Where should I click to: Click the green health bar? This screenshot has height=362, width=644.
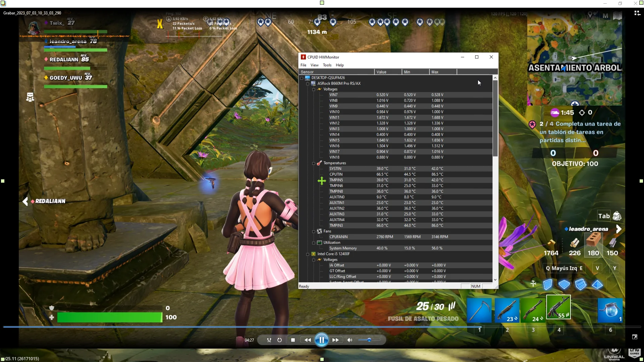pos(110,317)
